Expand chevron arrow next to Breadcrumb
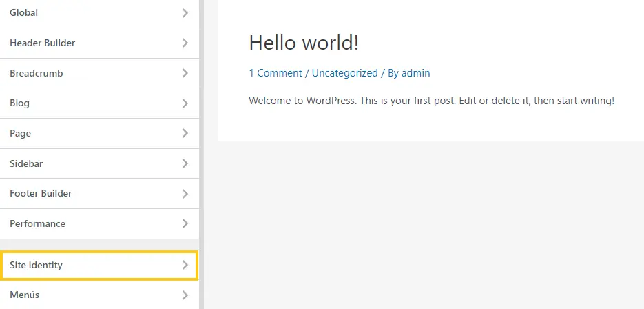The height and width of the screenshot is (309, 644). pos(185,73)
